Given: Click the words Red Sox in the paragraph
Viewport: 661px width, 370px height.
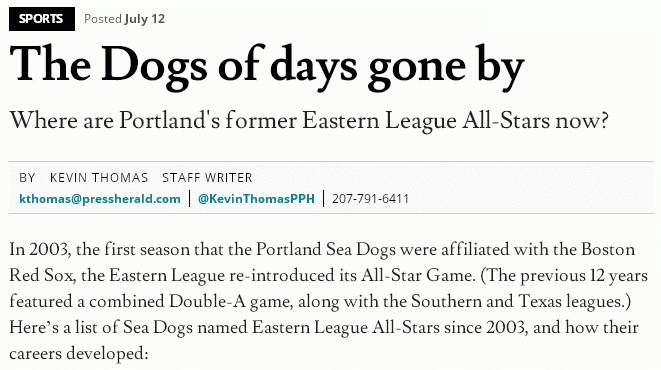Looking at the screenshot, I should (x=42, y=276).
